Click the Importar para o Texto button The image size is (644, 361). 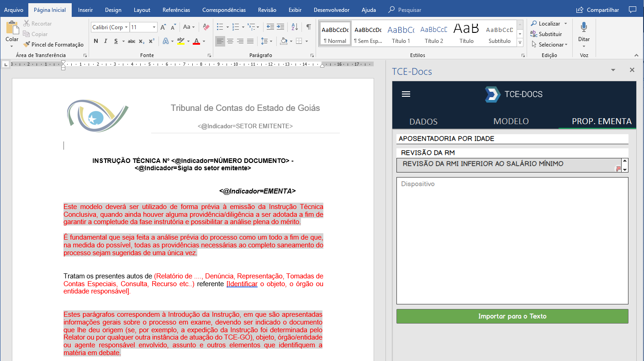point(512,316)
